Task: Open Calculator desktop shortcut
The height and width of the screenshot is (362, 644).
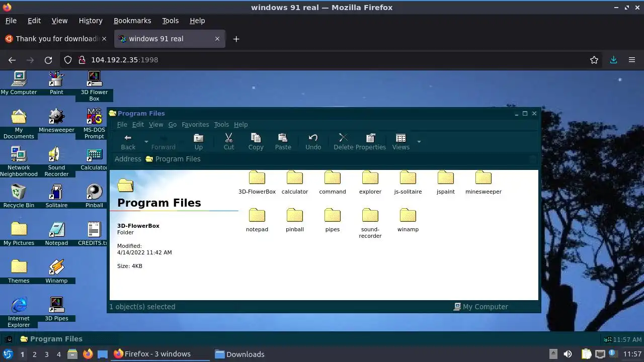Action: pyautogui.click(x=94, y=158)
